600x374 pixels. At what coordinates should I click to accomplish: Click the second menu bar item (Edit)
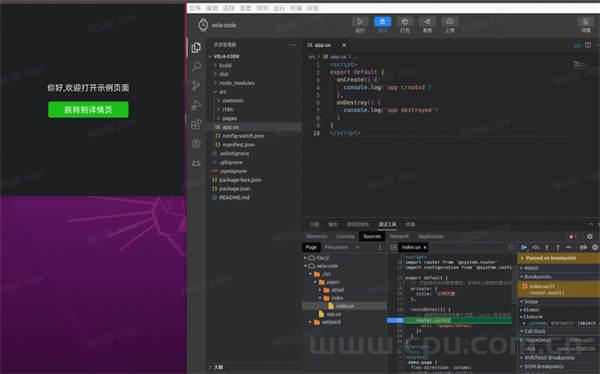point(212,8)
